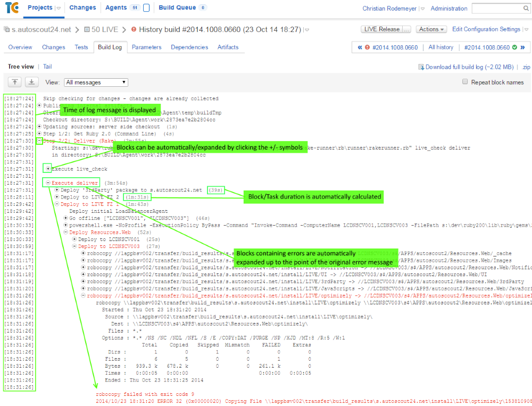Collapse the red robocopy optimizely block
Screen dimensions: 532x406
coord(83,295)
